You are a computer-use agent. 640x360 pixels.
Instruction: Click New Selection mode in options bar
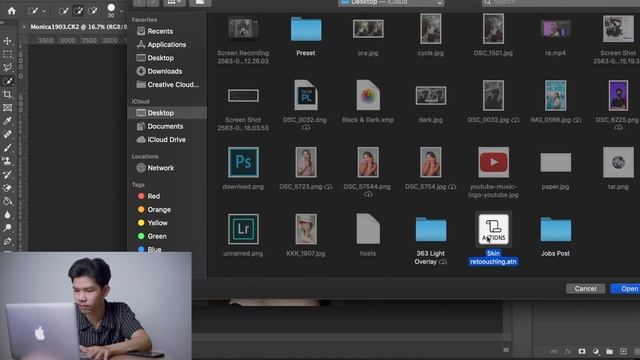pyautogui.click(x=63, y=11)
